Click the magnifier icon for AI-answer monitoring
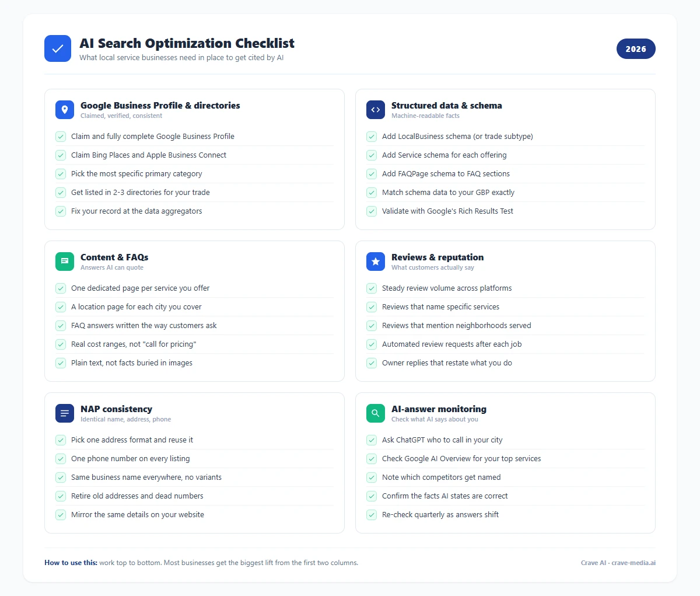Viewport: 700px width, 596px height. (x=376, y=413)
